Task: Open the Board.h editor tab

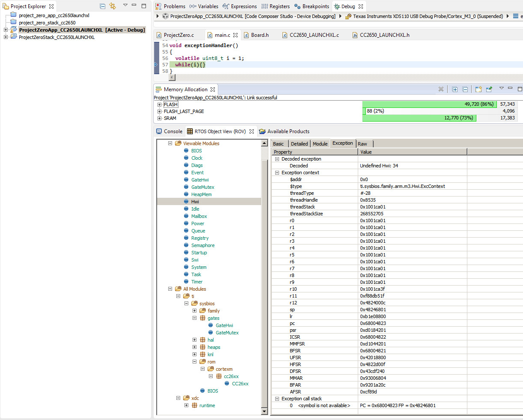Action: (x=259, y=35)
